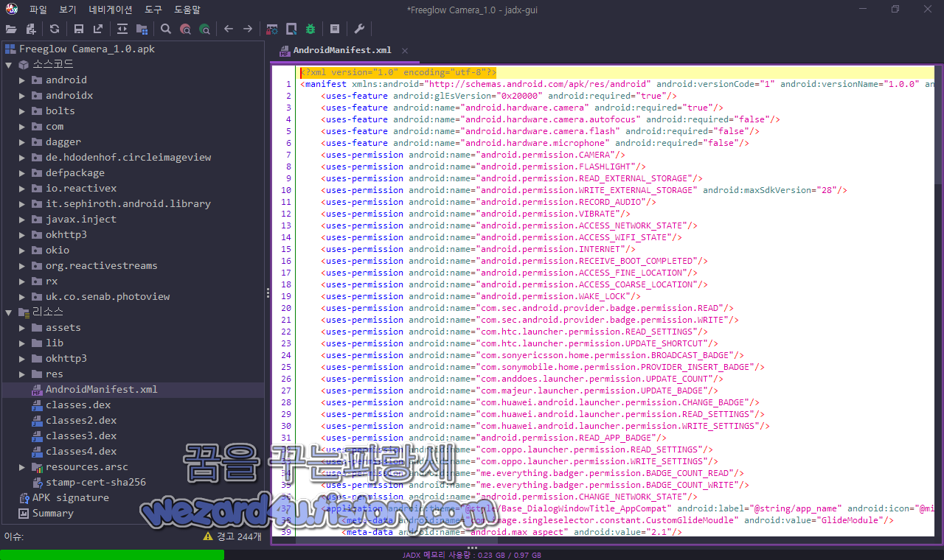Image resolution: width=944 pixels, height=560 pixels.
Task: Launch the debugger green bug icon
Action: click(x=310, y=29)
